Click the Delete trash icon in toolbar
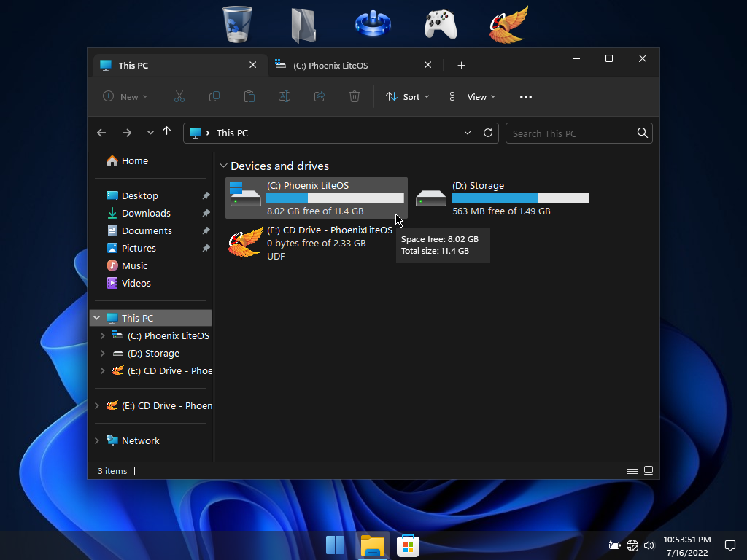The height and width of the screenshot is (560, 747). pos(354,96)
